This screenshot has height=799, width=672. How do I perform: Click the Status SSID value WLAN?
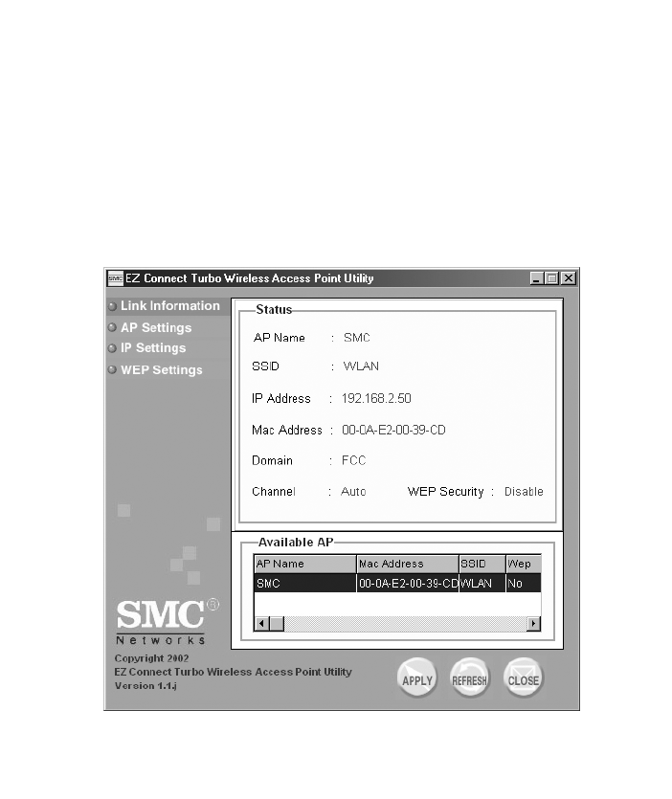point(361,366)
